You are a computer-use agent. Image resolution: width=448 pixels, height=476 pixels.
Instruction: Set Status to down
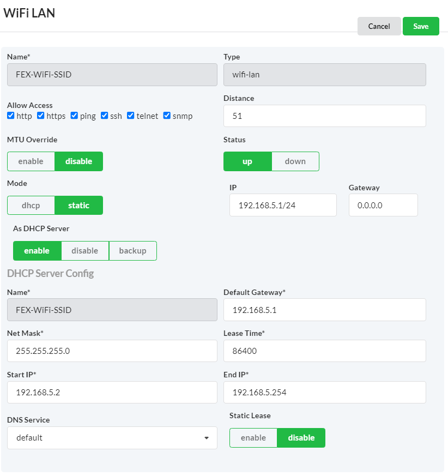pos(295,161)
